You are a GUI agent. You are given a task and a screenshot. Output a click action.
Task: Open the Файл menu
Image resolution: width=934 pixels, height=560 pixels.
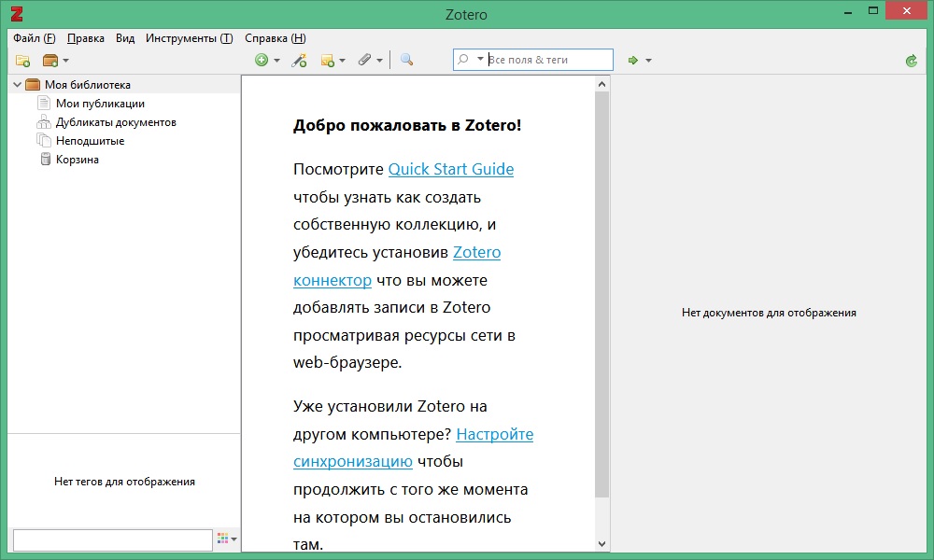(x=35, y=38)
